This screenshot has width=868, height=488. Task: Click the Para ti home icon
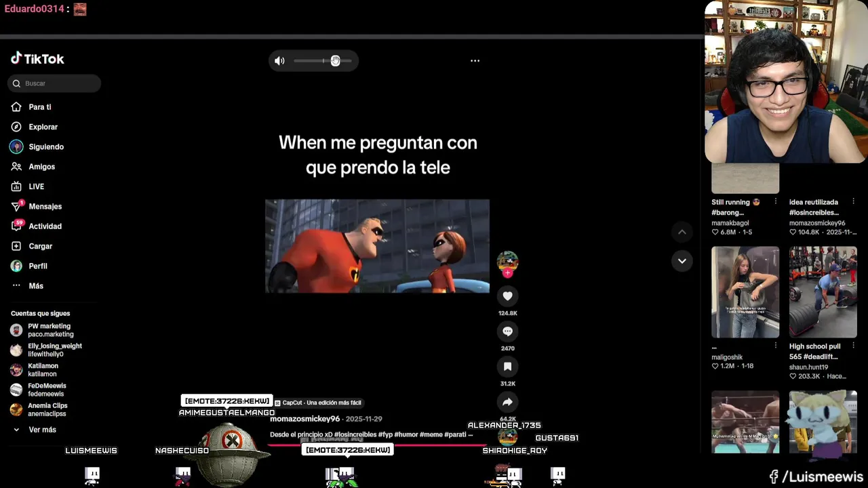click(x=16, y=107)
